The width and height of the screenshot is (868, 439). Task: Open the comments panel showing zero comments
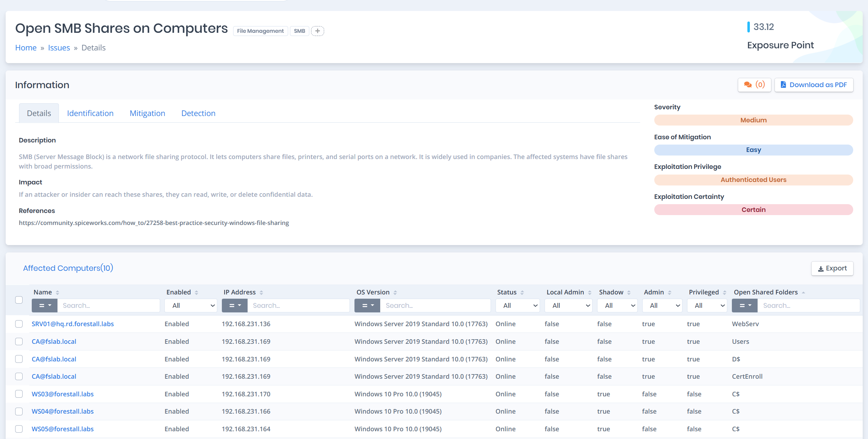[754, 85]
